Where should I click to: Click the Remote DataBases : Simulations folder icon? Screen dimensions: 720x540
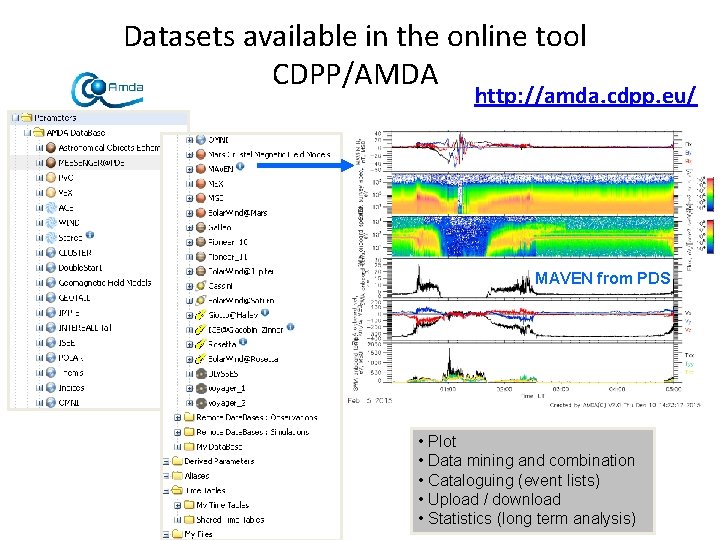click(189, 432)
